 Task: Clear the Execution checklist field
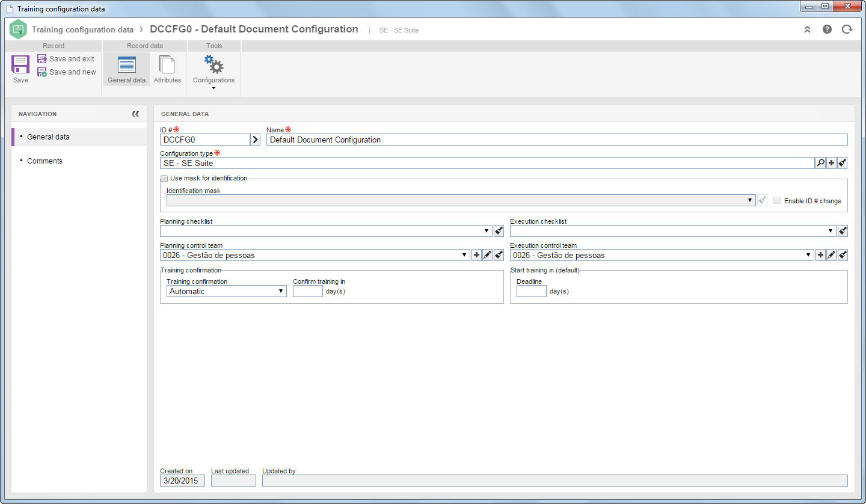[x=843, y=231]
